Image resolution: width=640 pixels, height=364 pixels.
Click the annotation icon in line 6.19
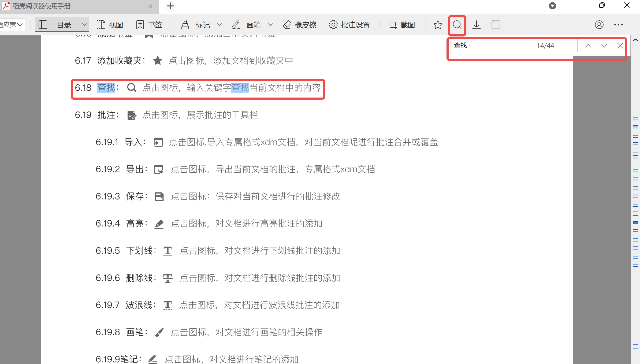tap(132, 115)
